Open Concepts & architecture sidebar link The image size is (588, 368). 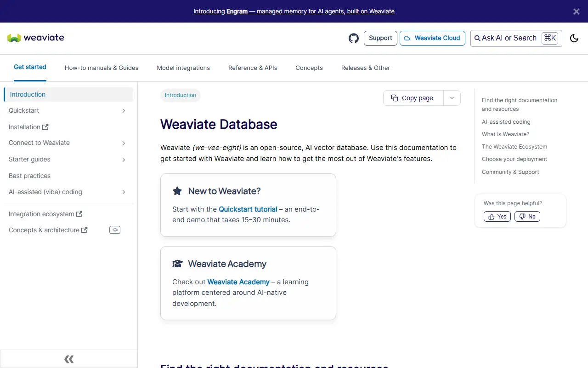(x=48, y=230)
